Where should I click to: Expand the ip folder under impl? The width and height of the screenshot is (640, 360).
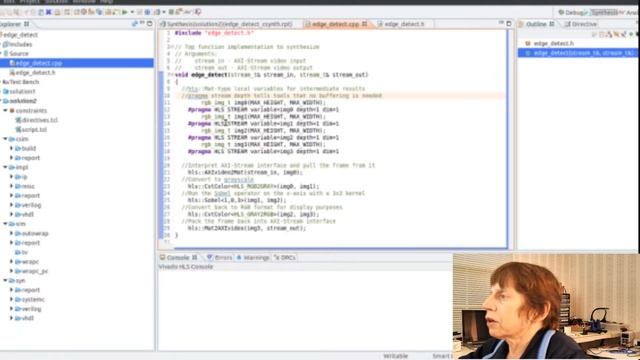coord(11,176)
